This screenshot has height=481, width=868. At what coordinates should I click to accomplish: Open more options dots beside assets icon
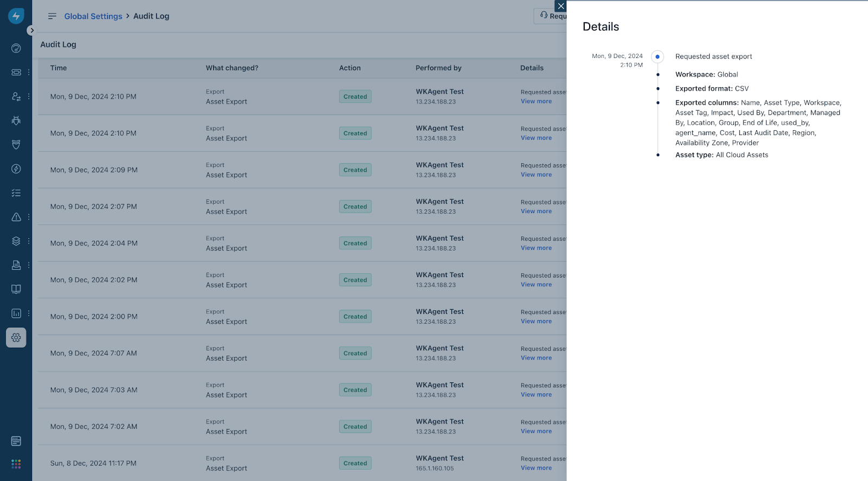tap(29, 241)
